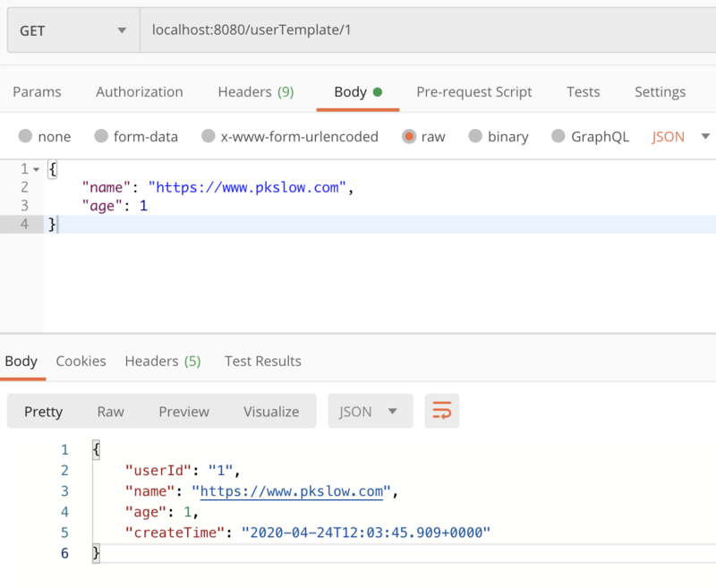Select the raw body radio button
This screenshot has width=716, height=588.
[x=409, y=137]
